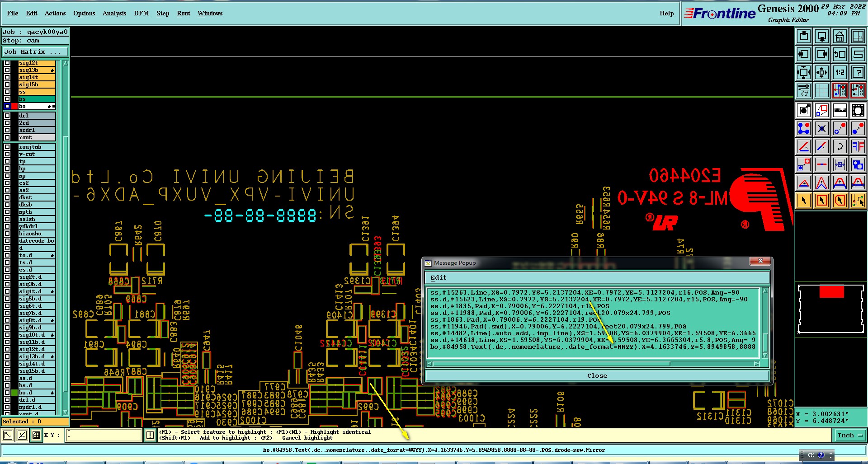This screenshot has width=868, height=464.
Task: Click the pan left view icon
Action: [803, 54]
